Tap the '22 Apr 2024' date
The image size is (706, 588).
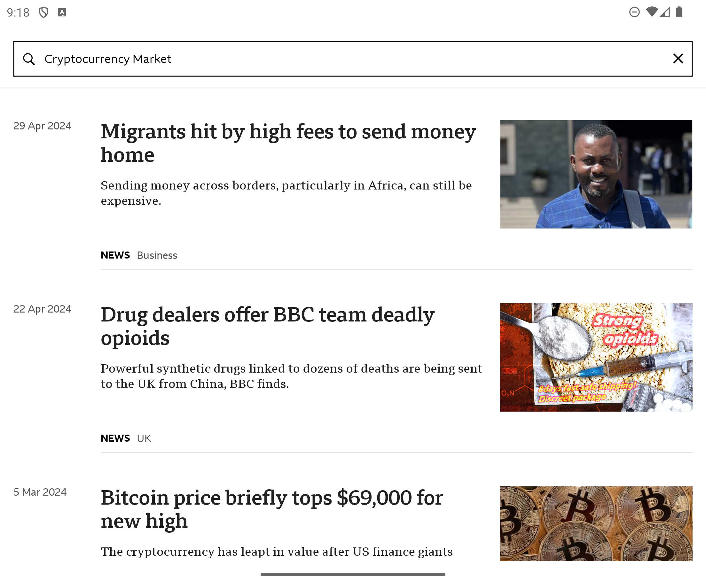pyautogui.click(x=42, y=309)
